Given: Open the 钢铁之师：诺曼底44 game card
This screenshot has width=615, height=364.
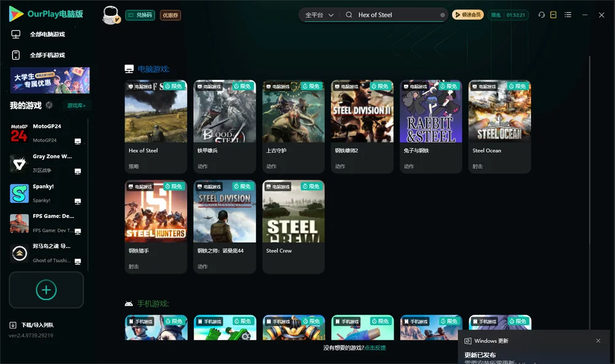Looking at the screenshot, I should click(x=224, y=227).
